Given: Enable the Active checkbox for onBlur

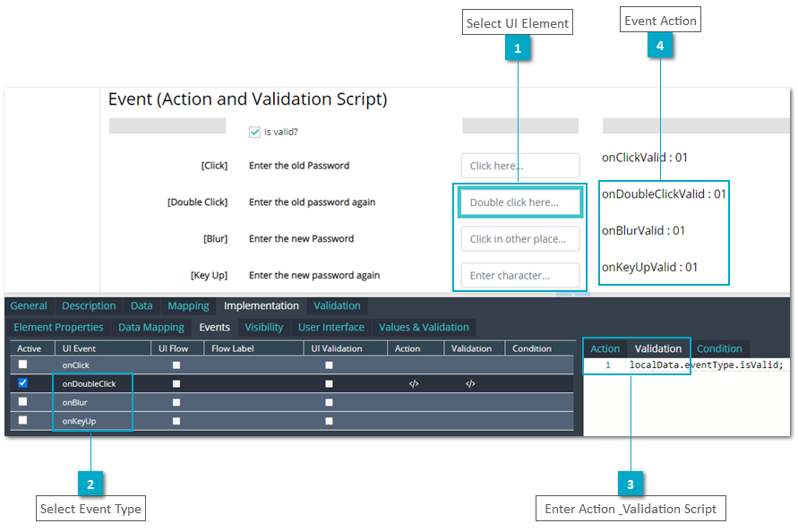Looking at the screenshot, I should click(23, 401).
